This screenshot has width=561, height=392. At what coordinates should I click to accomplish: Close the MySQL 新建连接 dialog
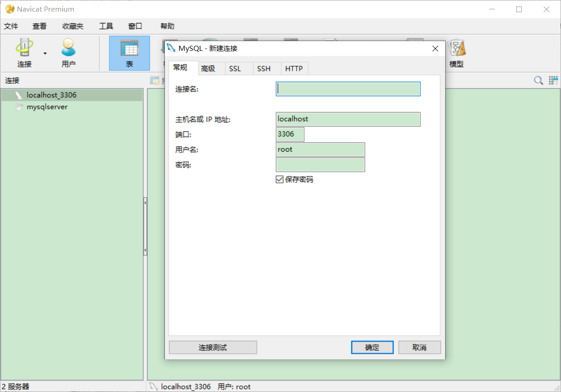pyautogui.click(x=435, y=49)
